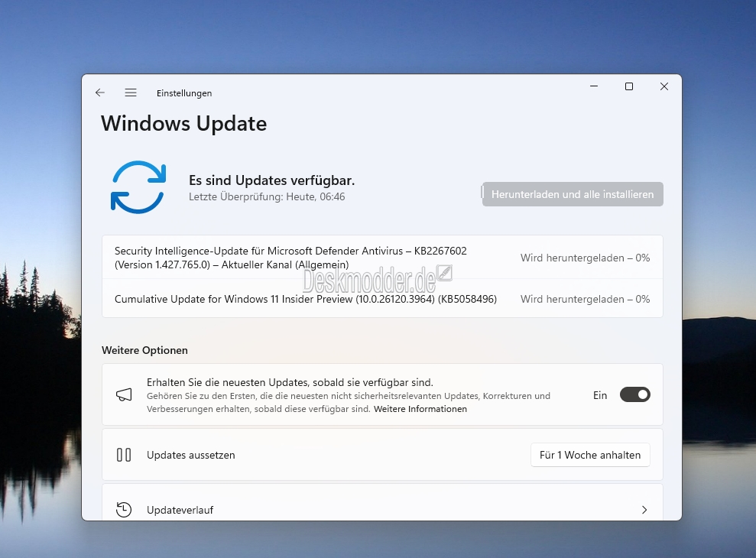Expand the Updateverlauf chevron arrow
756x558 pixels.
tap(644, 510)
